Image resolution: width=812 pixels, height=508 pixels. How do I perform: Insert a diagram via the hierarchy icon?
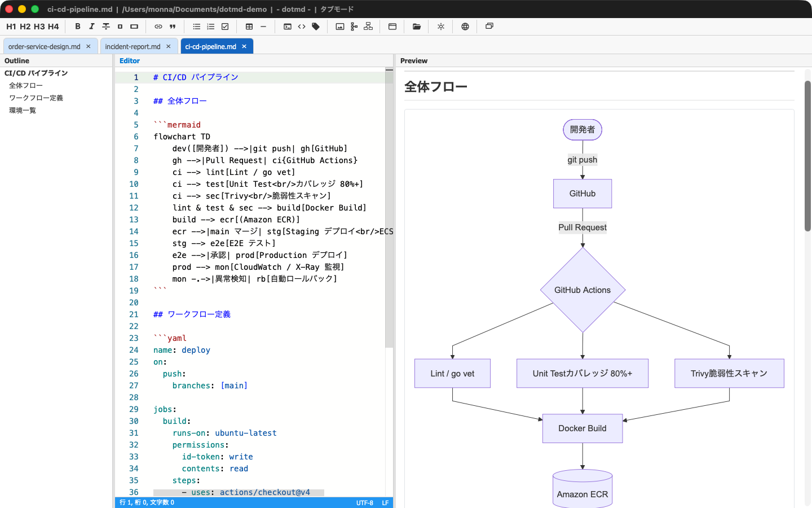368,27
